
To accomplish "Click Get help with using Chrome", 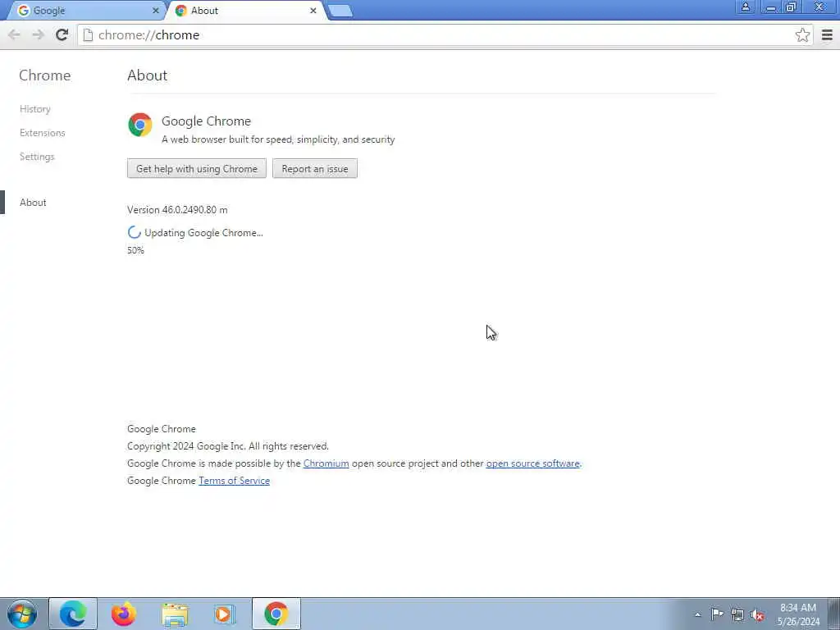I will [x=197, y=169].
